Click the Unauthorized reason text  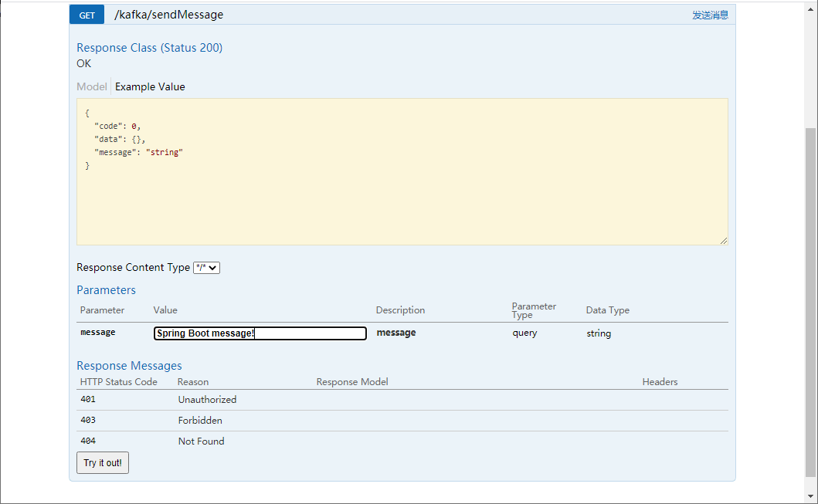(x=207, y=399)
